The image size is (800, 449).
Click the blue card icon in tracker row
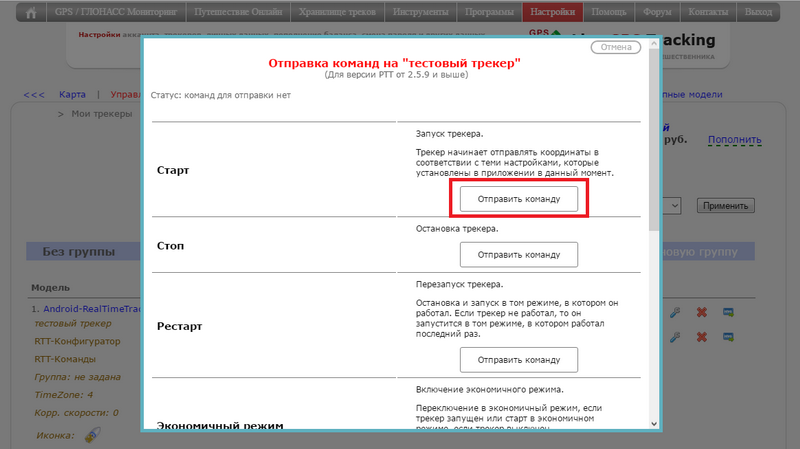pos(728,312)
